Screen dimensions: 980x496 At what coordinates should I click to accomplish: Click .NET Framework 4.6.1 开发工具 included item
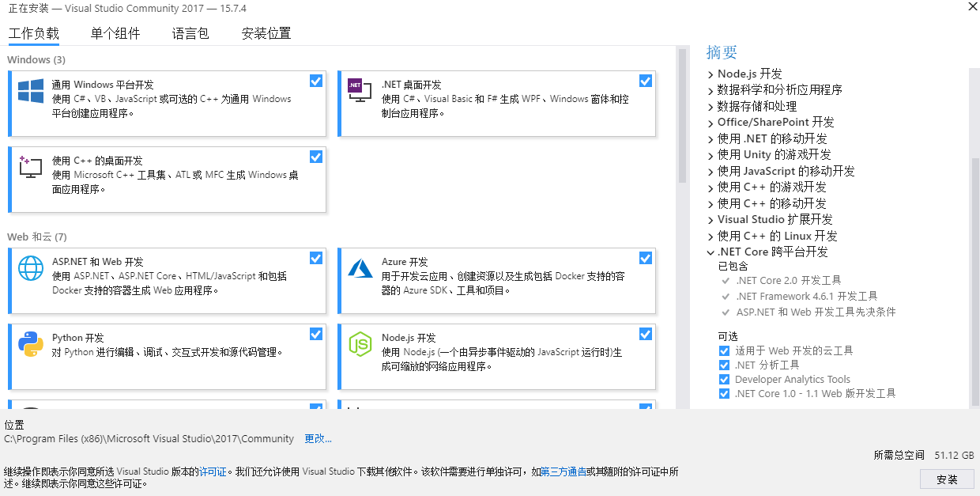(x=806, y=296)
